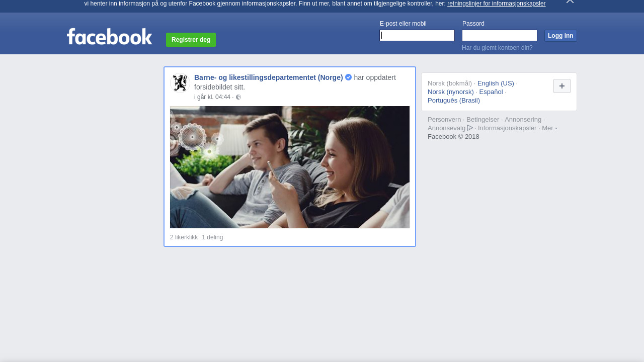Open Barne- og likestillingsdepartementet page link
Viewport: 644px width, 362px height.
[x=268, y=77]
